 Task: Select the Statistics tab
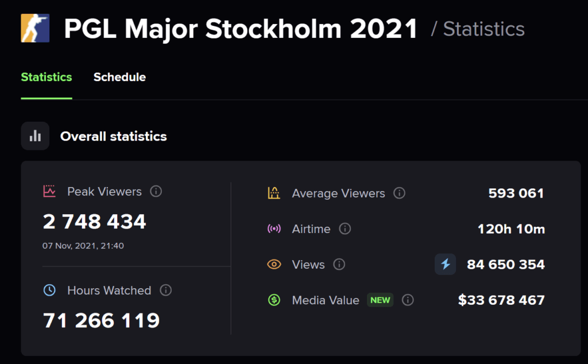click(x=46, y=77)
